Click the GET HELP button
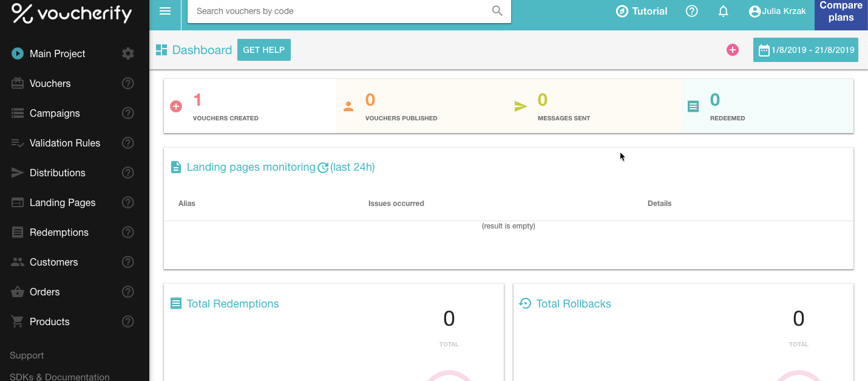 [264, 50]
